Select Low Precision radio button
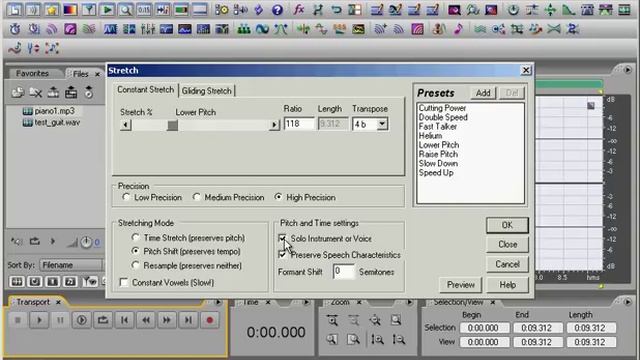Image resolution: width=640 pixels, height=360 pixels. (x=126, y=197)
